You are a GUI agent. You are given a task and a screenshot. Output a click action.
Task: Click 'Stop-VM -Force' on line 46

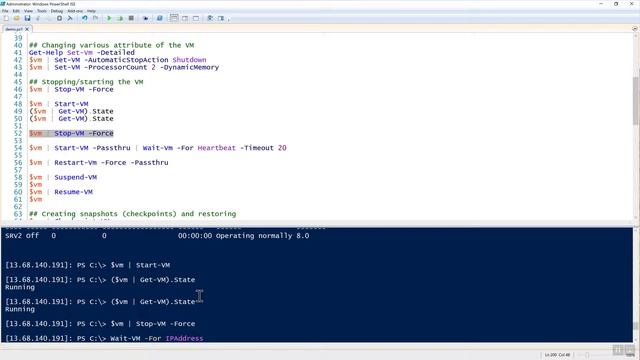click(x=84, y=89)
